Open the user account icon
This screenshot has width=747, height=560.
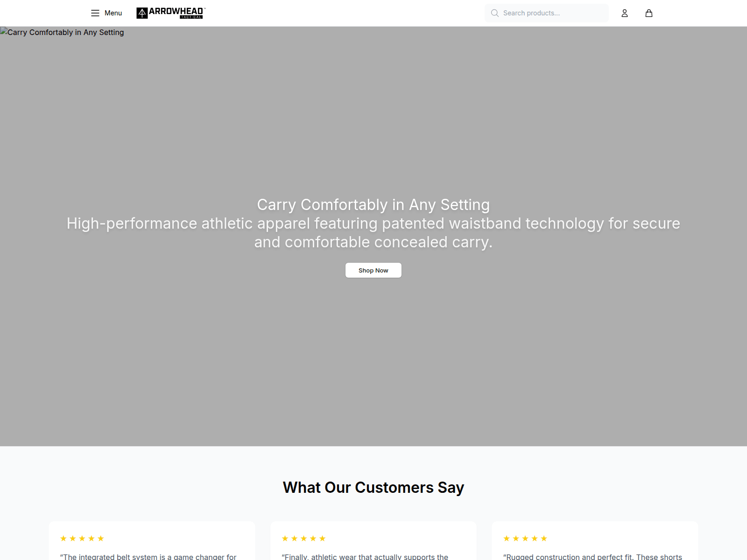625,13
